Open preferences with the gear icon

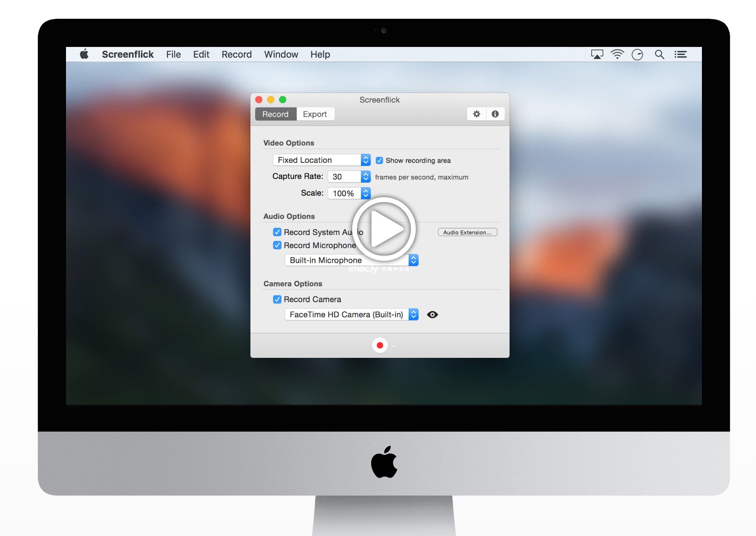pyautogui.click(x=477, y=114)
